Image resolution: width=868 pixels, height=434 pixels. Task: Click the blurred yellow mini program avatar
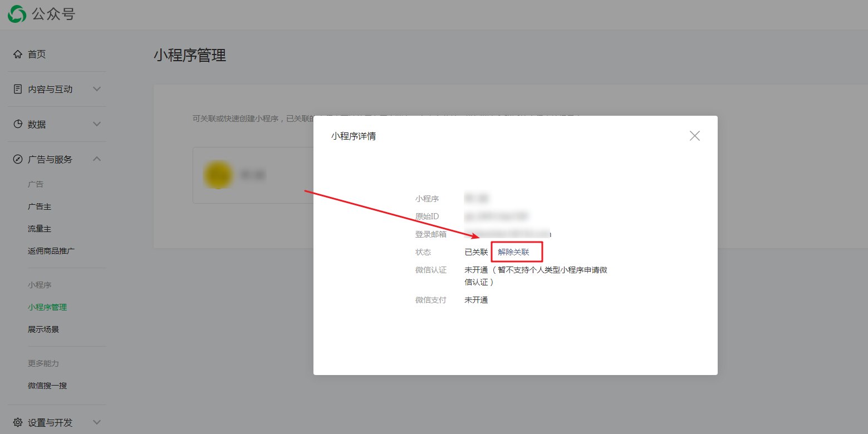point(218,175)
